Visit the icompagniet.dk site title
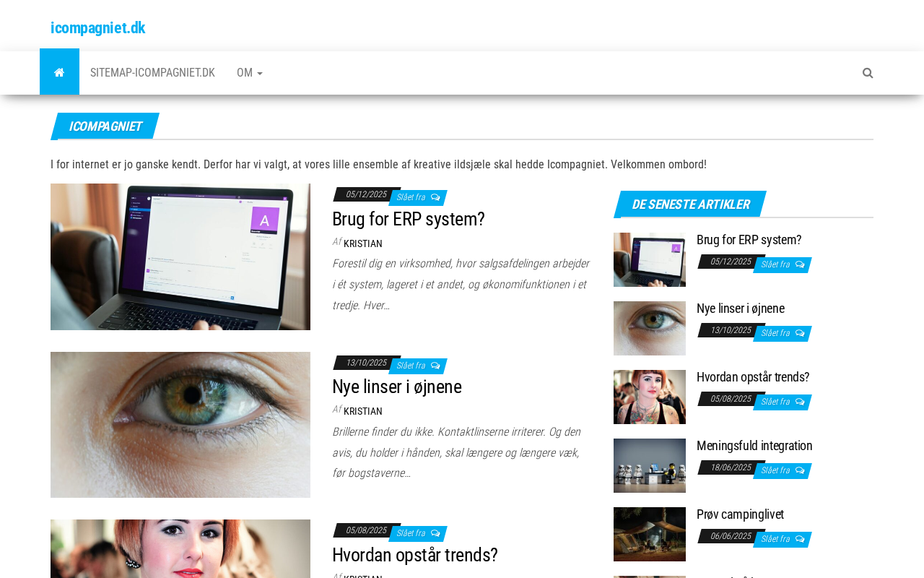924x578 pixels. (x=97, y=27)
